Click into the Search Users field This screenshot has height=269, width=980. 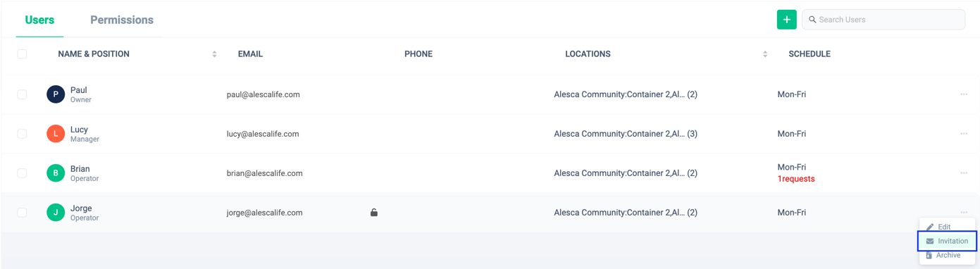coord(883,20)
